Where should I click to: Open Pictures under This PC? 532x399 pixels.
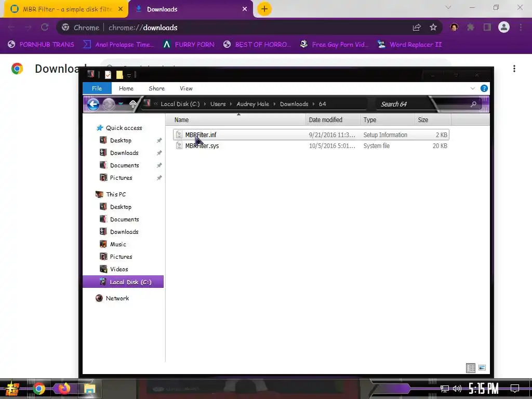coord(121,257)
